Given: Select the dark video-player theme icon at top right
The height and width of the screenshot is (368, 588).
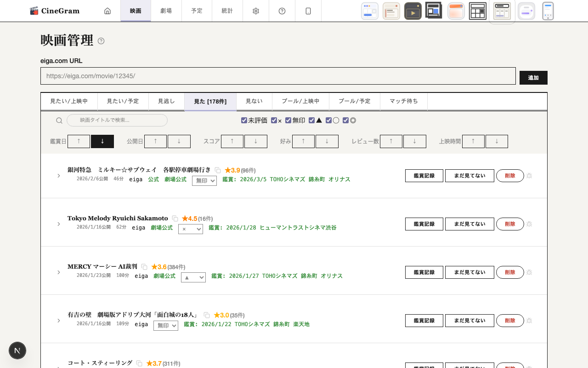Looking at the screenshot, I should [x=413, y=11].
